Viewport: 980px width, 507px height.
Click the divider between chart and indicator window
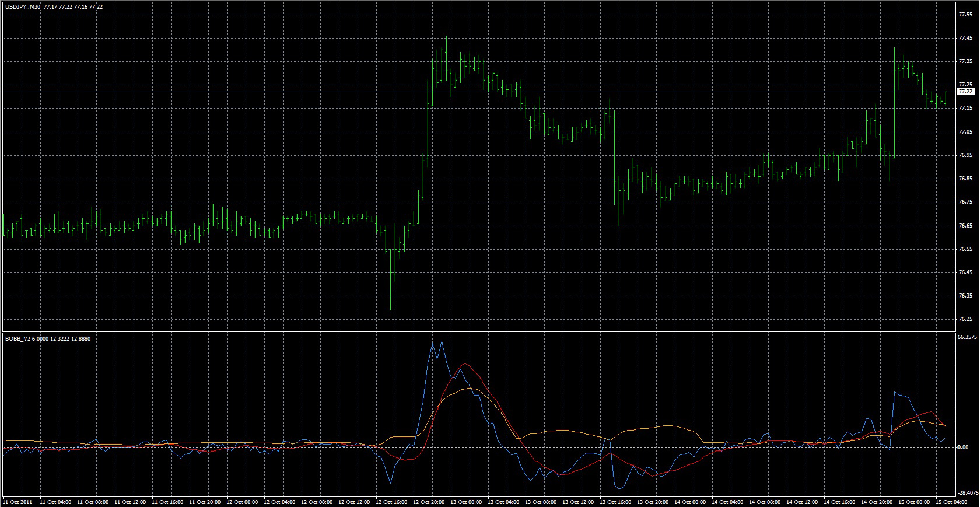click(478, 332)
